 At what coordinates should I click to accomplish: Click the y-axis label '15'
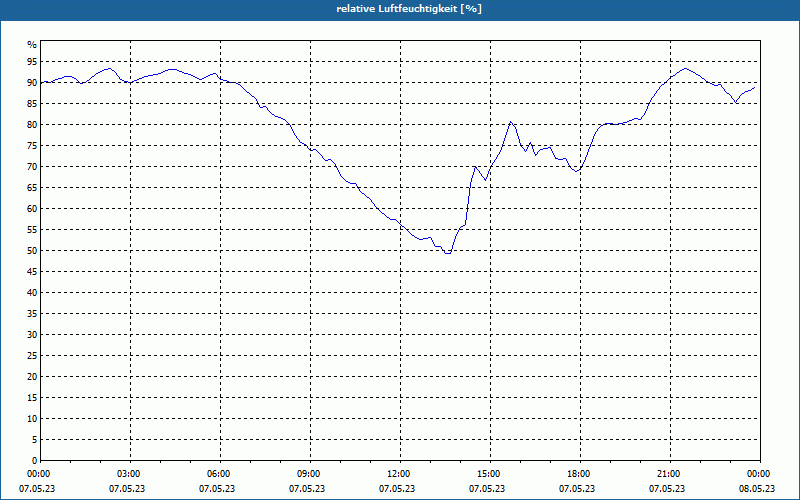coord(32,398)
